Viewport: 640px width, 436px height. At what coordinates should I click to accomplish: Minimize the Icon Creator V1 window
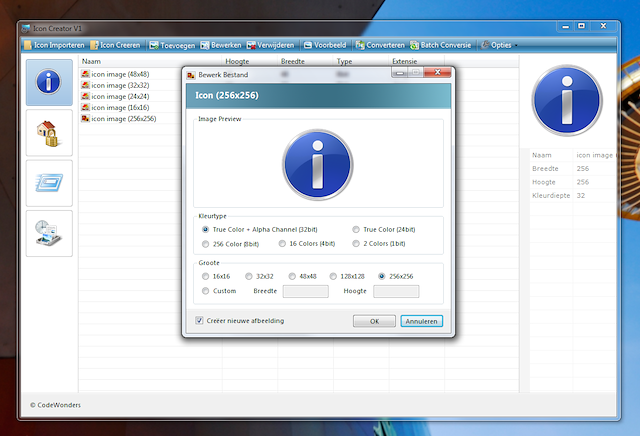[x=566, y=27]
